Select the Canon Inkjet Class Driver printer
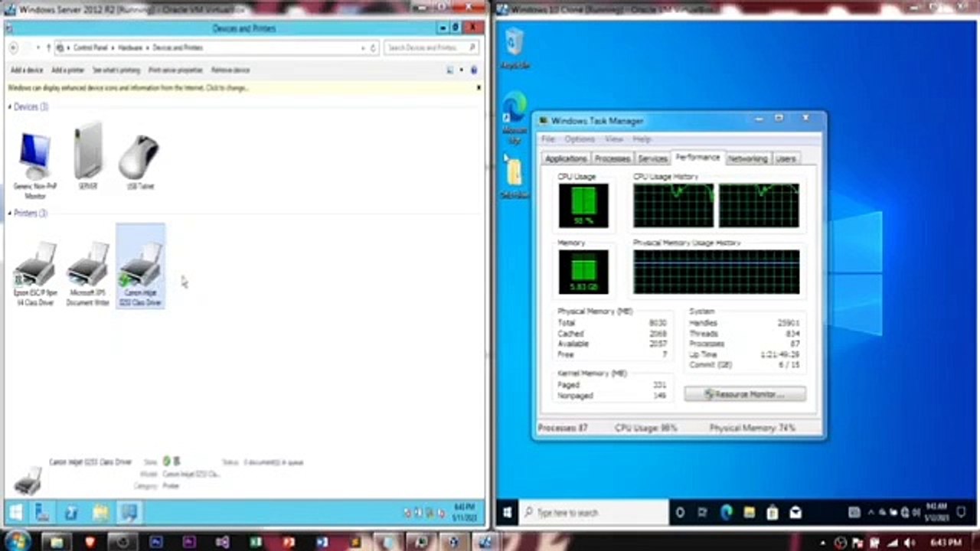 [x=140, y=266]
